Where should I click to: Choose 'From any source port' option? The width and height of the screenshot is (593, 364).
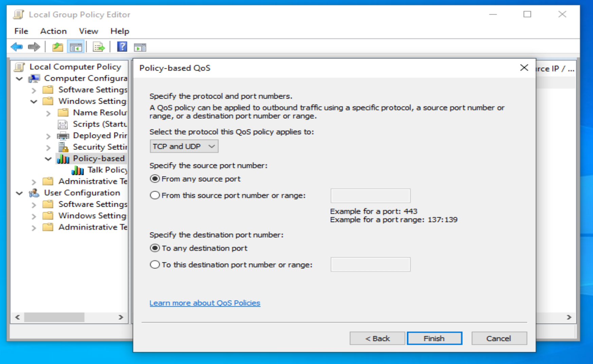tap(155, 179)
